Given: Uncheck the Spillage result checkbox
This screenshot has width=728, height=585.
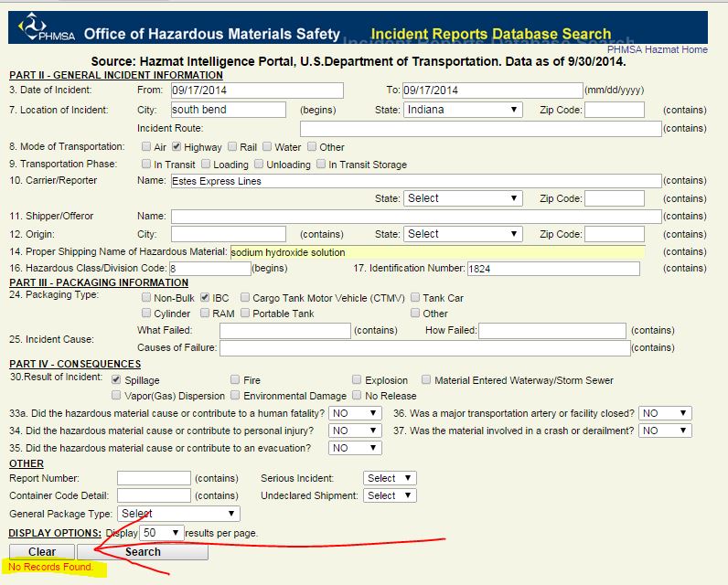Looking at the screenshot, I should click(x=116, y=379).
